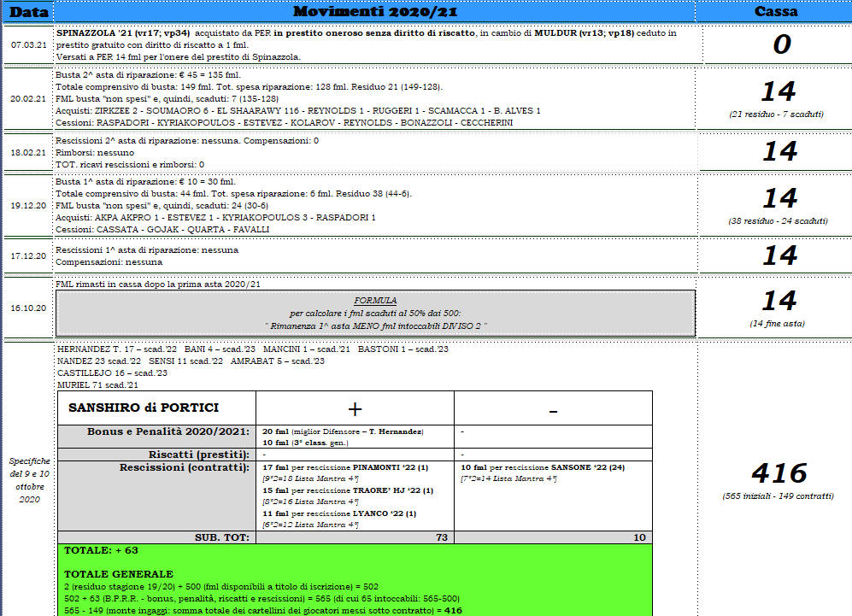Select the line "Versati a PER 14 fml…"

pos(179,57)
